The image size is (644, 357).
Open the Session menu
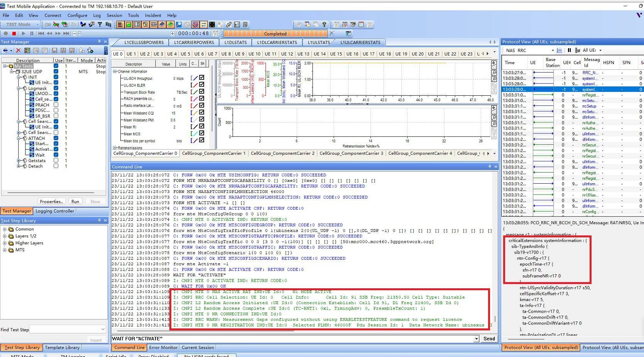coord(114,15)
